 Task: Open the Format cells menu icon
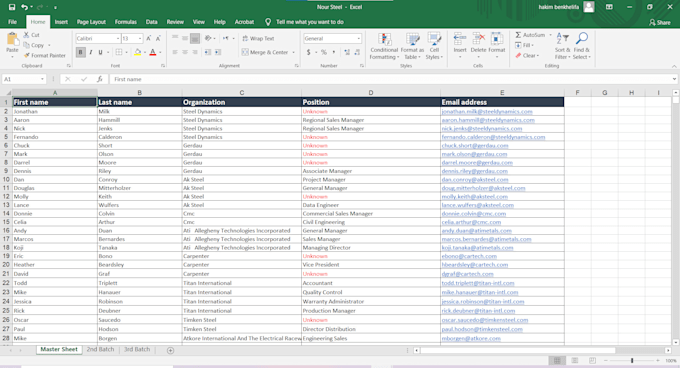point(497,39)
